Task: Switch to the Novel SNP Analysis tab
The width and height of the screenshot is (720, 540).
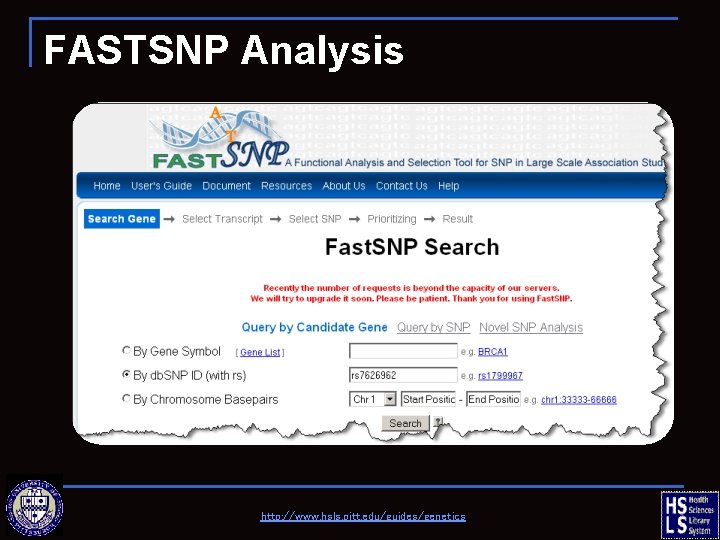Action: click(531, 327)
